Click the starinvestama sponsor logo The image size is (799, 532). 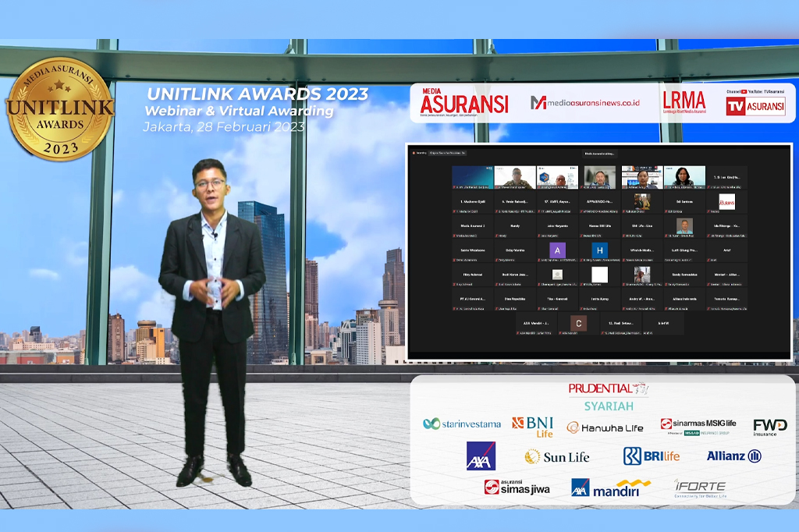point(462,424)
